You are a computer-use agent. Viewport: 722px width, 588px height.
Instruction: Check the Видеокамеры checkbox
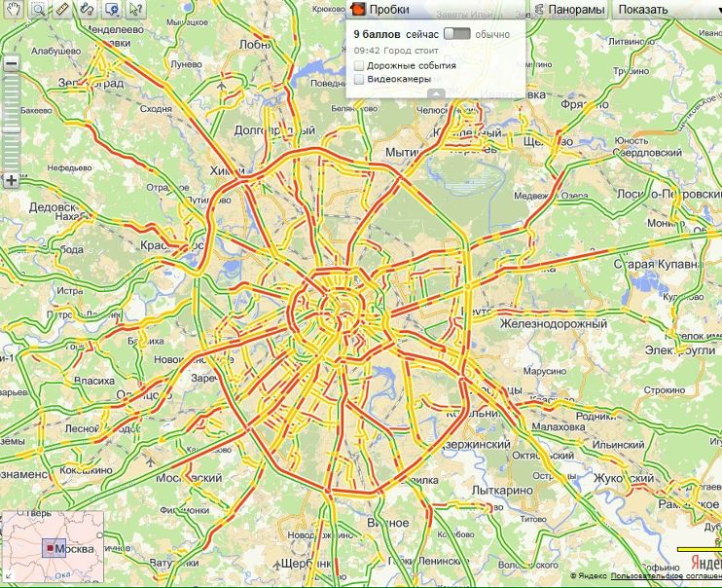pyautogui.click(x=360, y=79)
